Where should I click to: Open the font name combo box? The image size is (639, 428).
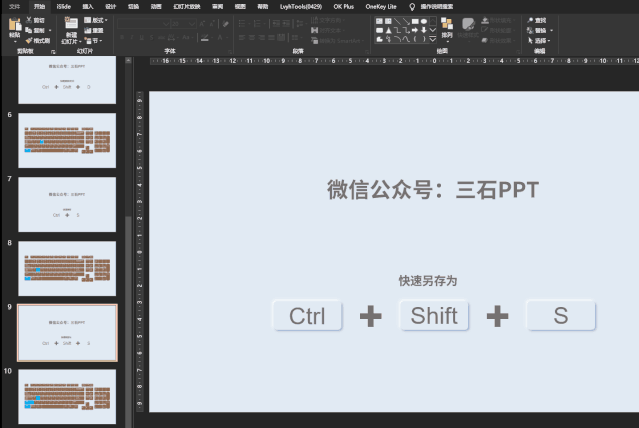point(143,24)
